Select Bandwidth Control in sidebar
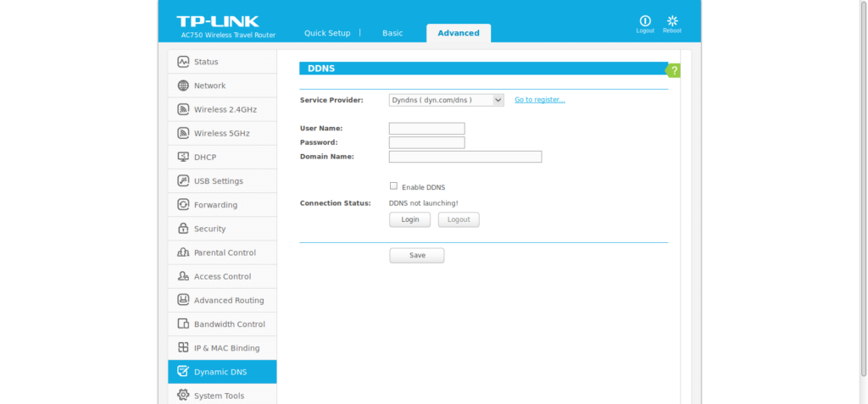The image size is (868, 404). pos(229,324)
